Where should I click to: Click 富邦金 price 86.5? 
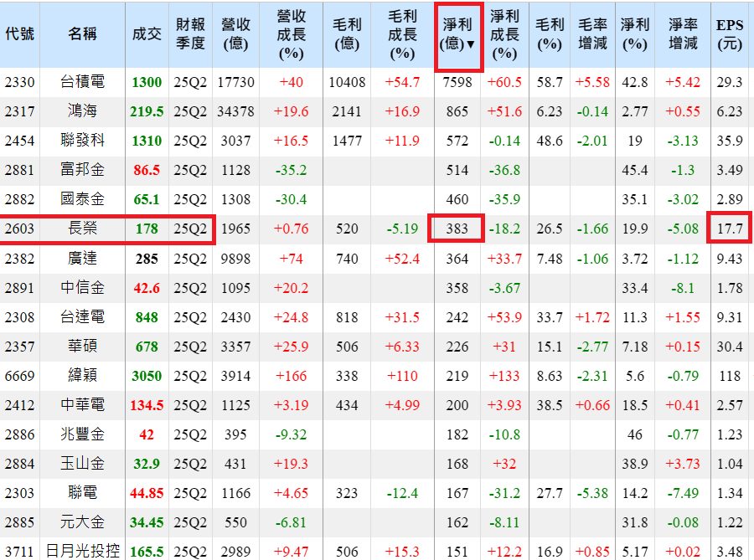tap(147, 170)
